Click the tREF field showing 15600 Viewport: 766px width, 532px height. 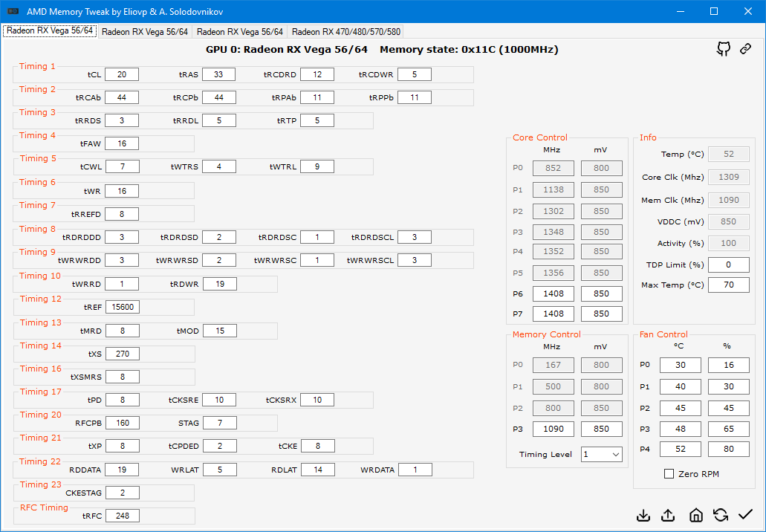pos(122,307)
